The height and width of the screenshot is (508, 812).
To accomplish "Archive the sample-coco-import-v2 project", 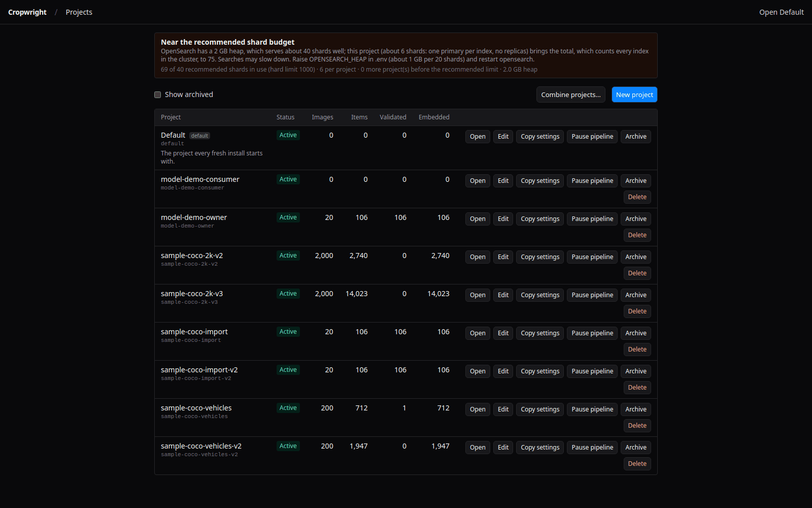I will pos(636,371).
